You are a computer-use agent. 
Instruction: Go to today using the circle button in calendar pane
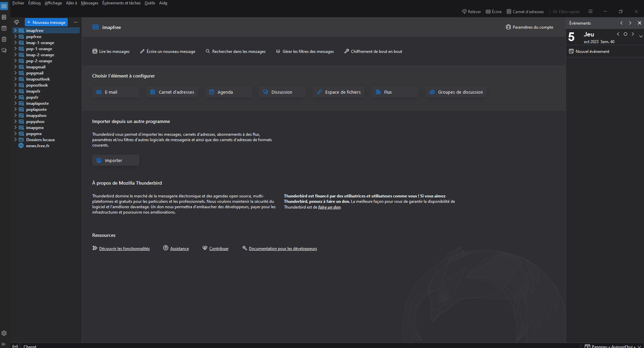(x=625, y=34)
